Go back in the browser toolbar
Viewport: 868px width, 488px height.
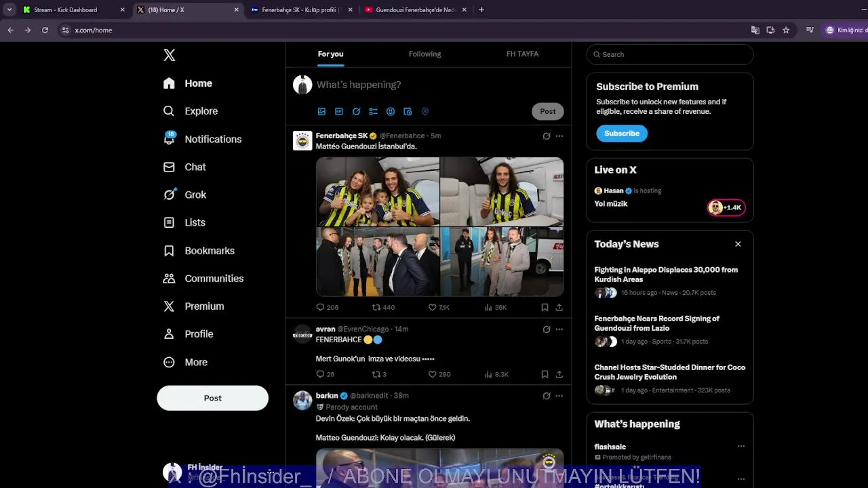(x=10, y=30)
